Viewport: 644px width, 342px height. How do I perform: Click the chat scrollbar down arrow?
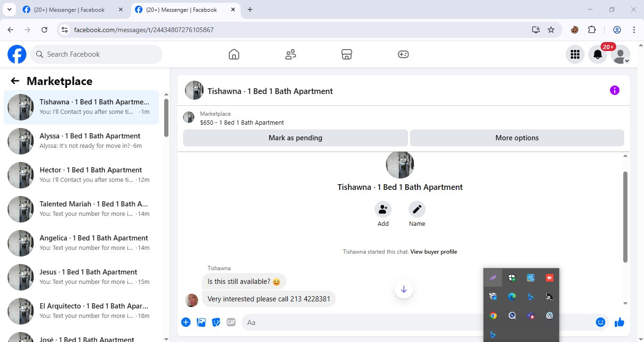click(x=626, y=303)
